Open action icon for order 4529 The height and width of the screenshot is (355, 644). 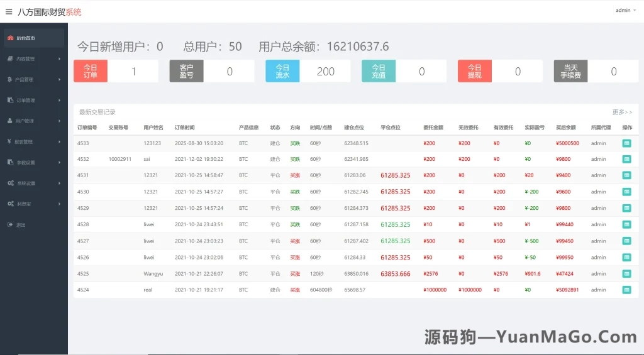(627, 208)
